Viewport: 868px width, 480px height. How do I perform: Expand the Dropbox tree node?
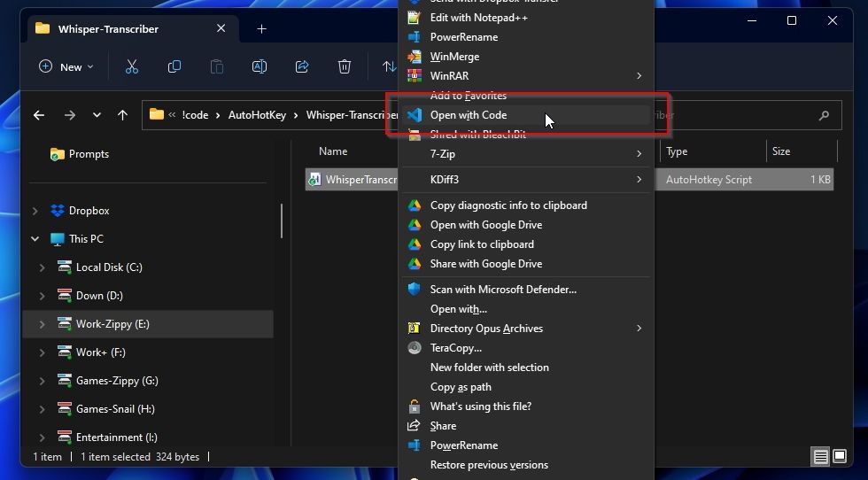[35, 211]
